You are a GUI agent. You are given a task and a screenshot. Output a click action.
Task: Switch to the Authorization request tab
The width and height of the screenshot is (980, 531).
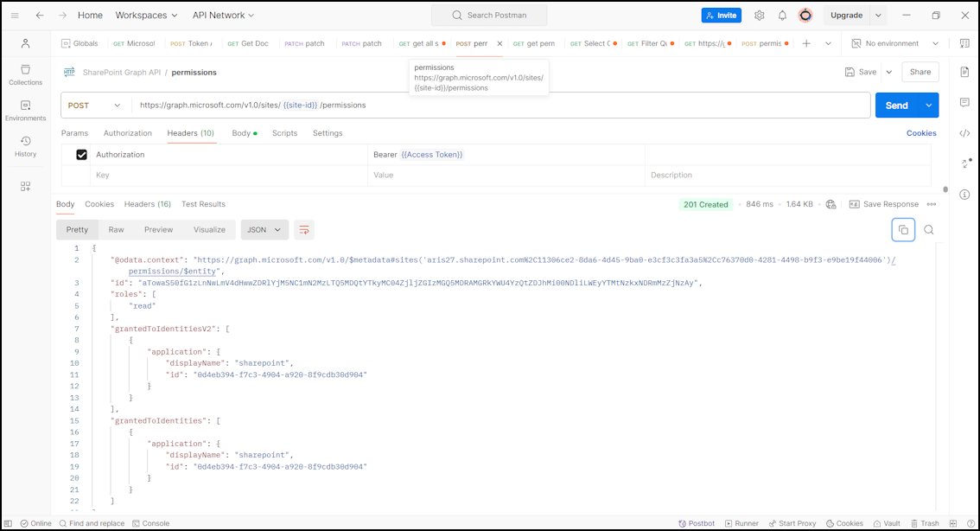[x=128, y=133]
